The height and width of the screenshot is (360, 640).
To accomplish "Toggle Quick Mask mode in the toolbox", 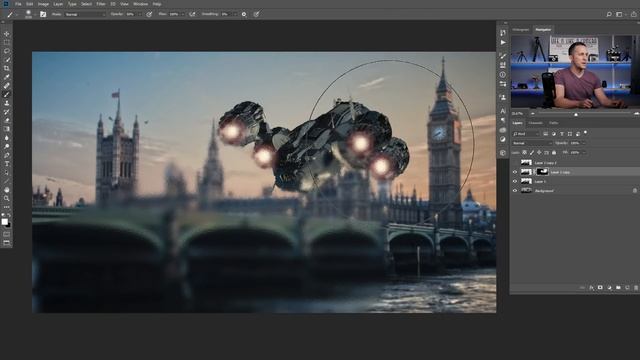I will [7, 234].
